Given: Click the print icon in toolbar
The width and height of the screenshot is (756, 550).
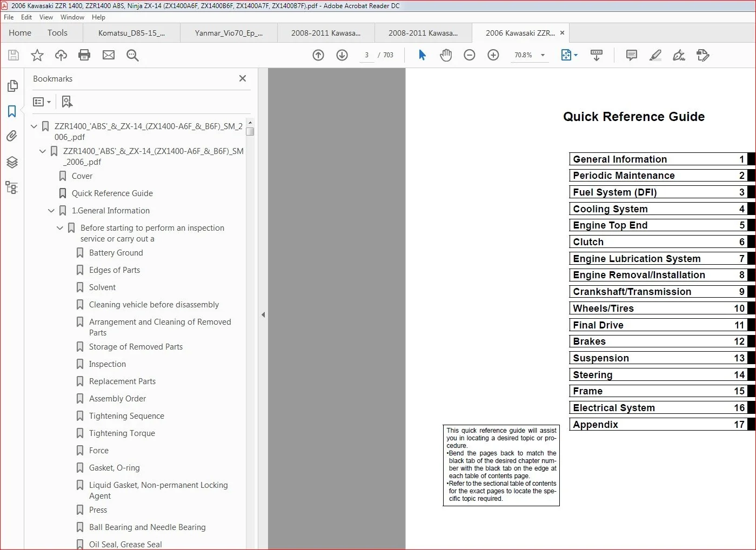Looking at the screenshot, I should (x=84, y=55).
